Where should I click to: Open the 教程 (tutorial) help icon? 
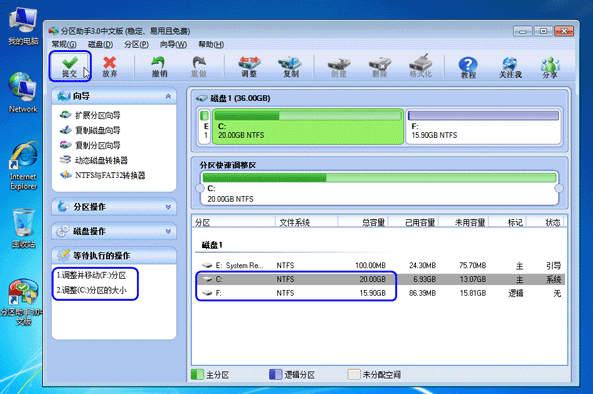click(468, 67)
